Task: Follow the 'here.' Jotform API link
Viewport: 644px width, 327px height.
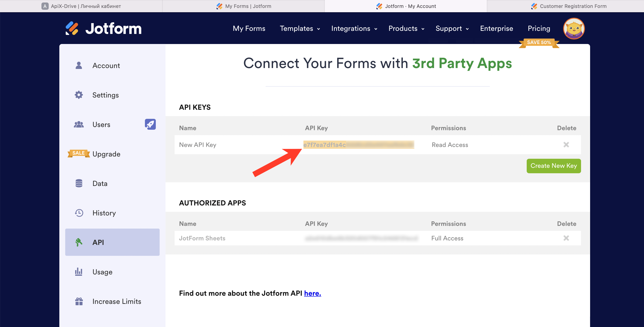Action: 312,293
